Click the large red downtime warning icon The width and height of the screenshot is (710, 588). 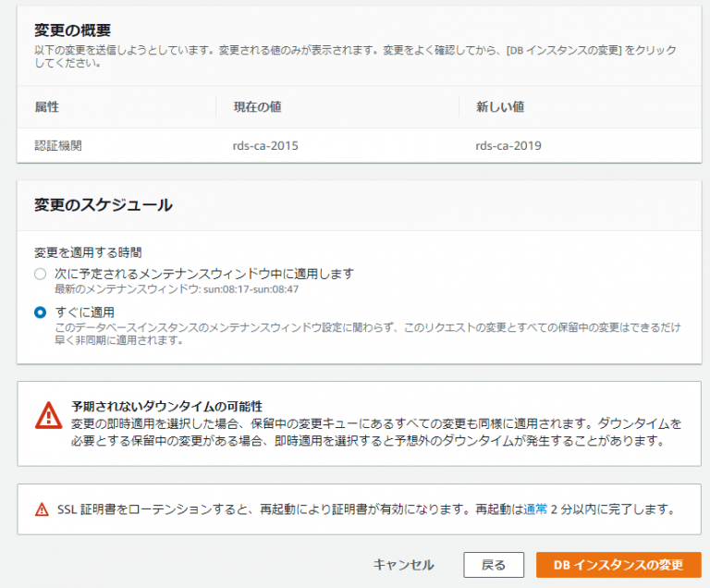(x=48, y=415)
